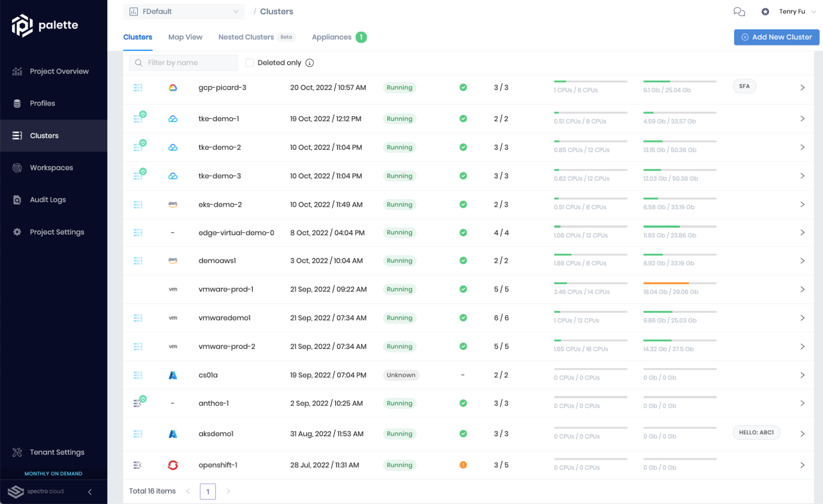Click the orange warning status for openshift-1
823x504 pixels.
[x=463, y=465]
